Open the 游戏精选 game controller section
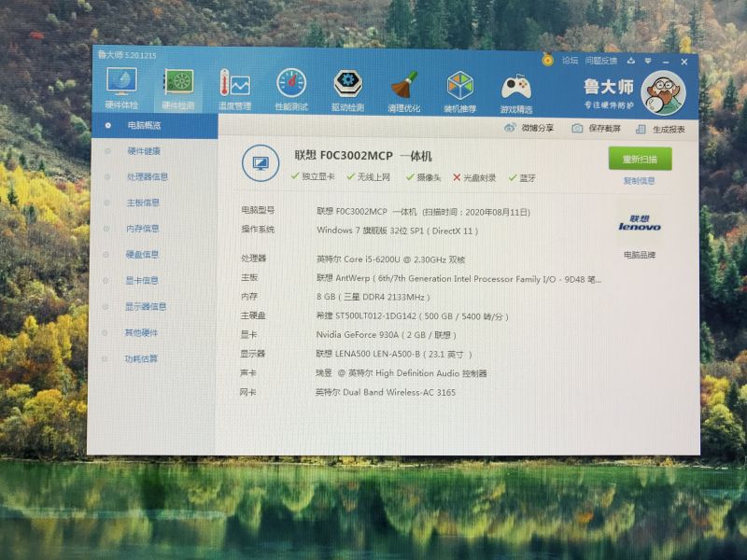This screenshot has width=747, height=560. click(x=516, y=92)
